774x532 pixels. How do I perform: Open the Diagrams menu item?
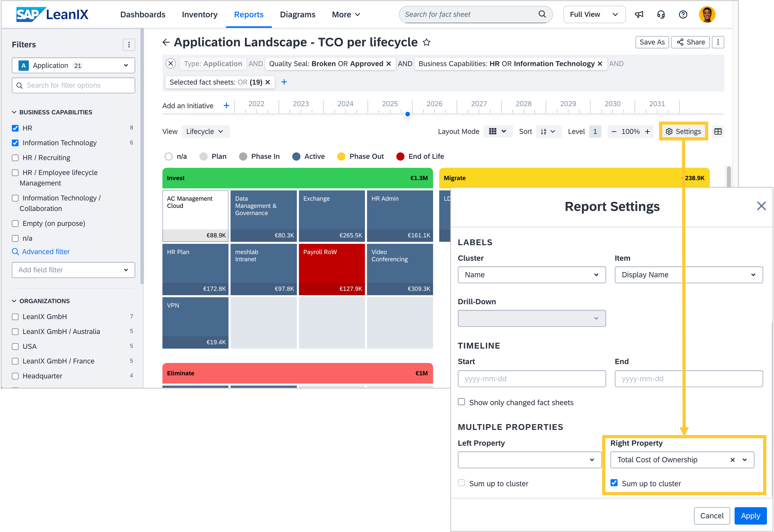coord(297,14)
